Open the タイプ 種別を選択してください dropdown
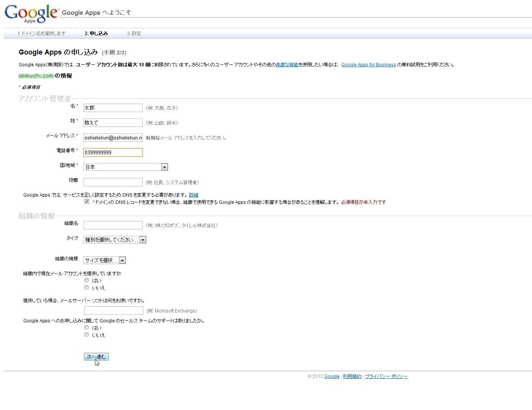 click(x=115, y=240)
